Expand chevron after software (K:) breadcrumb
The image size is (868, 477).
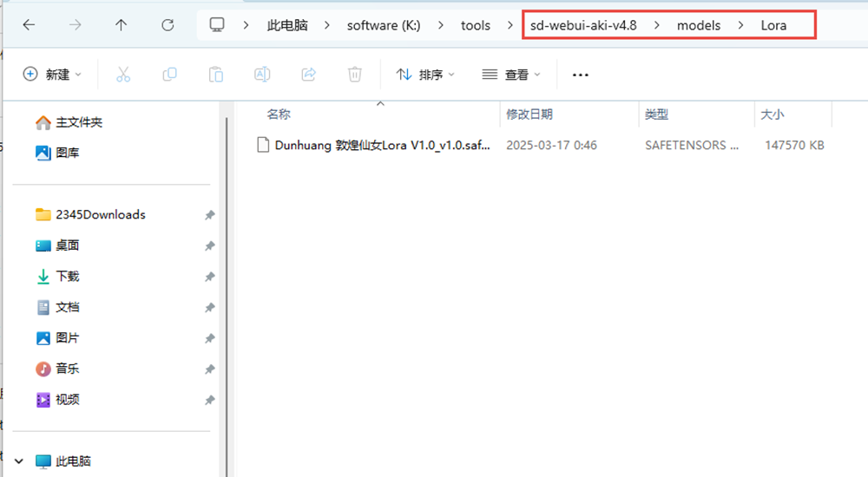(441, 25)
